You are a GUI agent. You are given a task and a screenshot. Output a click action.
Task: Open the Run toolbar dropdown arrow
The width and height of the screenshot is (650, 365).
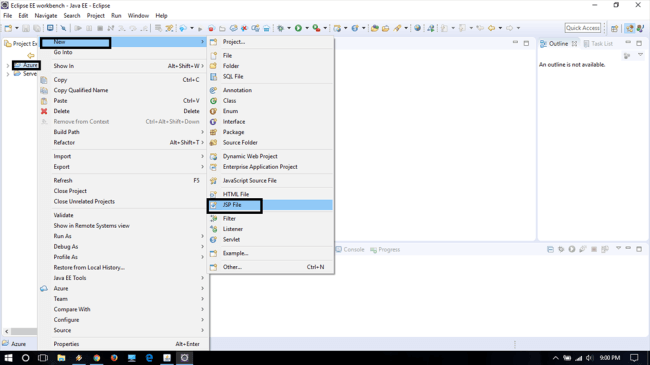(x=307, y=28)
